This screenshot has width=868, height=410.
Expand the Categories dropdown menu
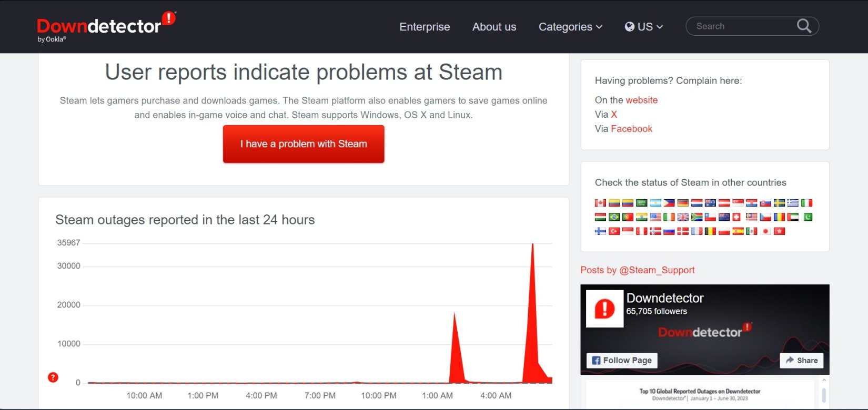pyautogui.click(x=570, y=27)
